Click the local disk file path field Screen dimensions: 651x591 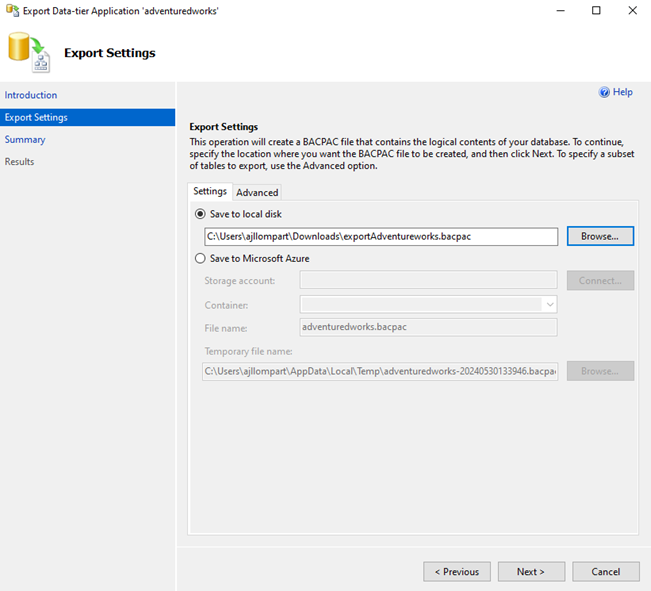pos(381,236)
